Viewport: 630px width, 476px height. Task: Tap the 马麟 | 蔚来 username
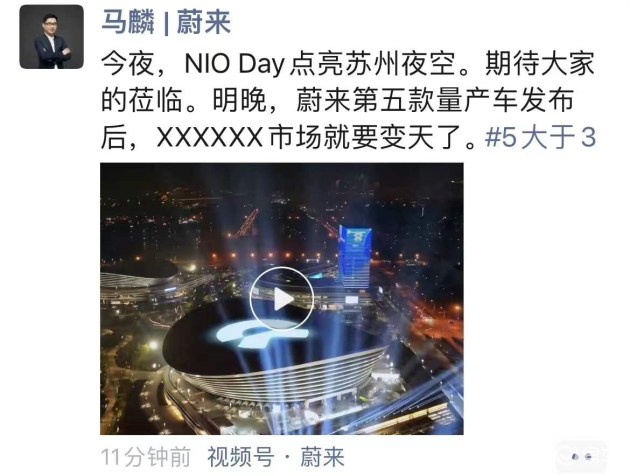(x=166, y=22)
